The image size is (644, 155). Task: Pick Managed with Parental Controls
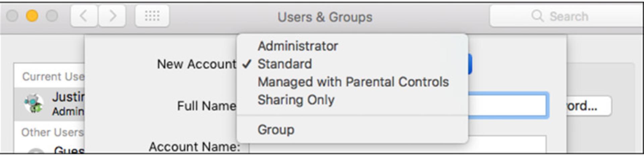click(352, 82)
